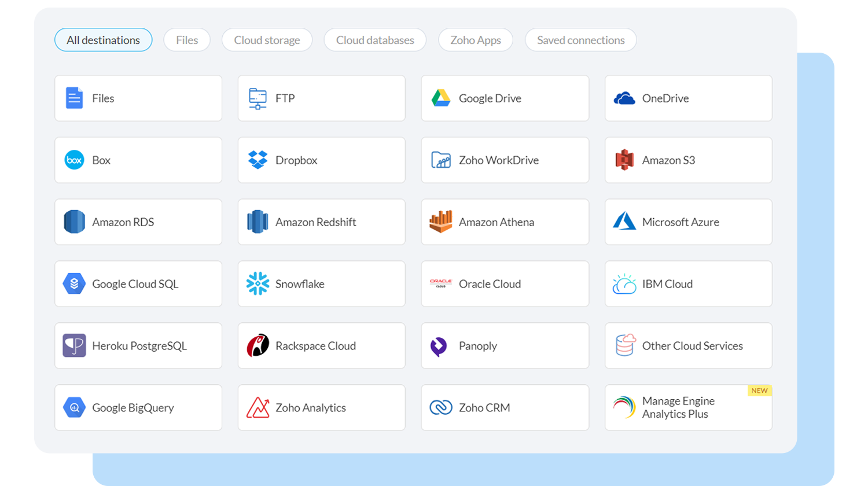Click the Panoply label text
The height and width of the screenshot is (486, 868).
pos(478,346)
